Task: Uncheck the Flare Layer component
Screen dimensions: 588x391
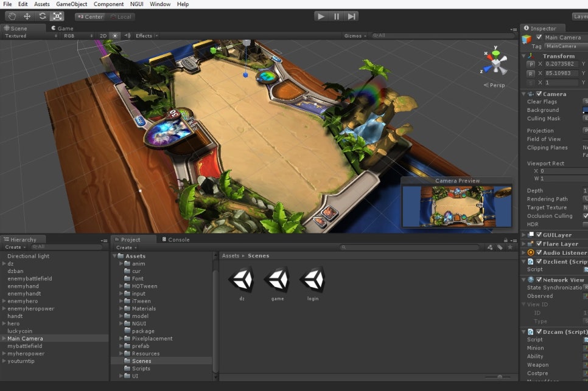Action: pos(539,244)
